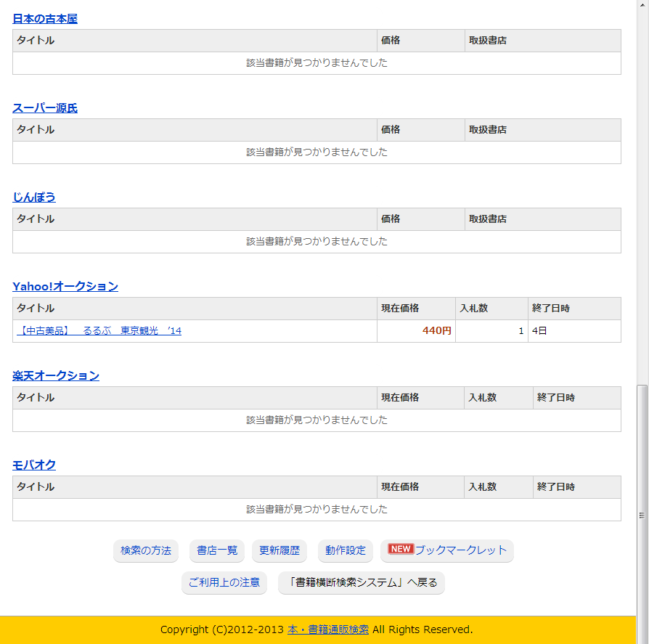Click the 4日 end date cell

574,330
